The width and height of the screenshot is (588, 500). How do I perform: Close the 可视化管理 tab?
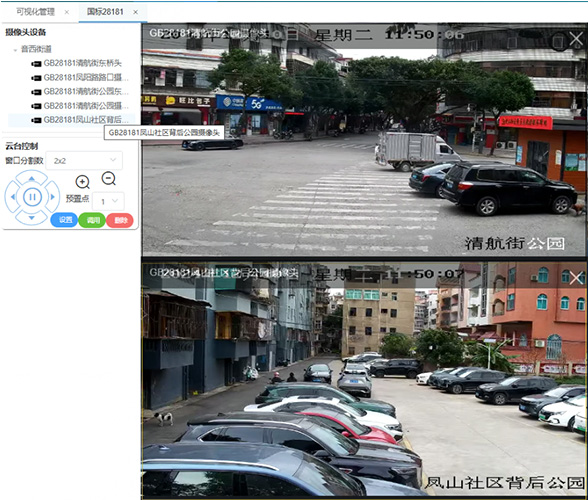67,12
